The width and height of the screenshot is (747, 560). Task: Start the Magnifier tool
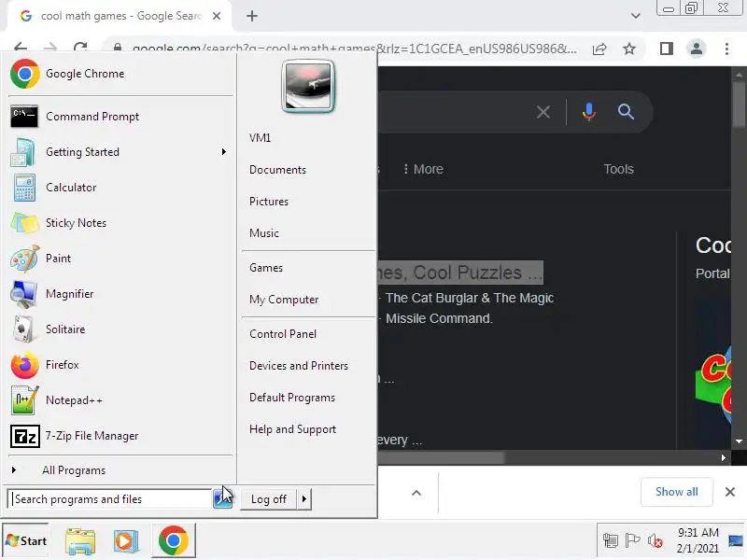pos(120,294)
